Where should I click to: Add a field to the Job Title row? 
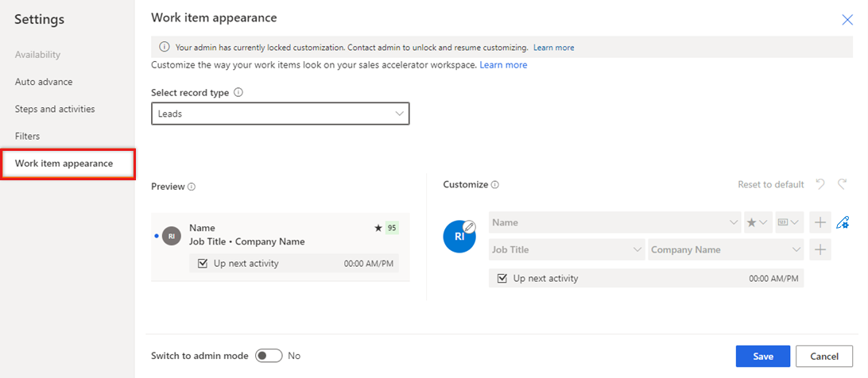[820, 250]
